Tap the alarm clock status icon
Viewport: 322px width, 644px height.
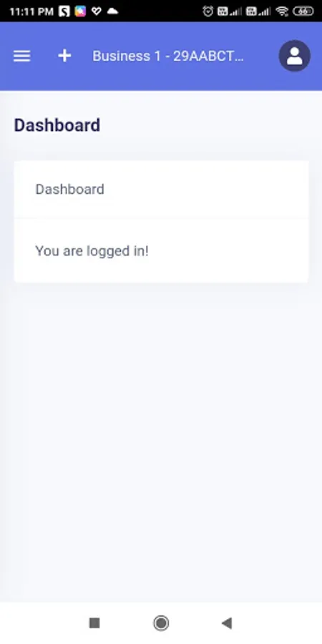click(x=208, y=11)
